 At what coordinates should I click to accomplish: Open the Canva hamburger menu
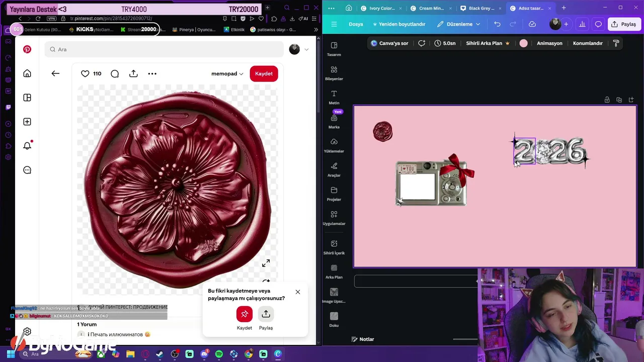point(334,24)
